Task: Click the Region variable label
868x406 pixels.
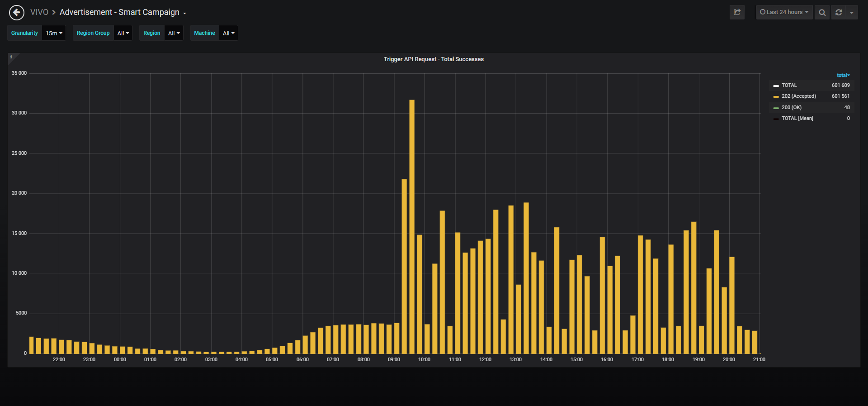Action: (152, 33)
